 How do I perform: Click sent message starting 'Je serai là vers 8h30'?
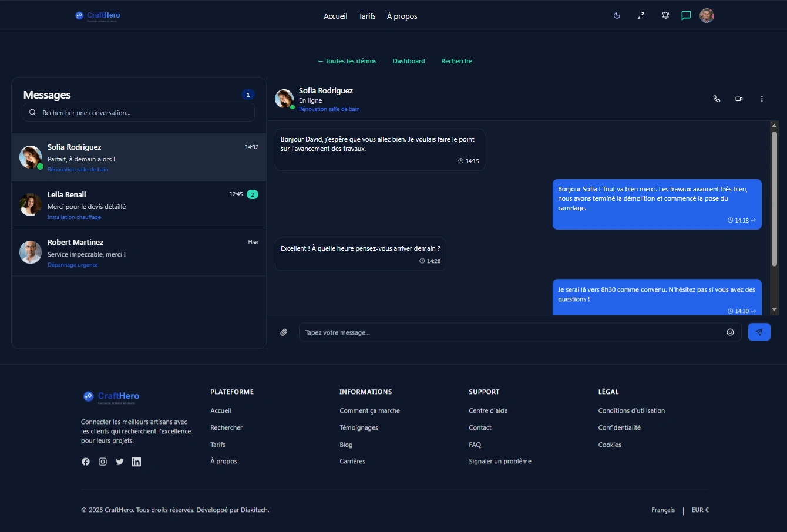coord(657,297)
